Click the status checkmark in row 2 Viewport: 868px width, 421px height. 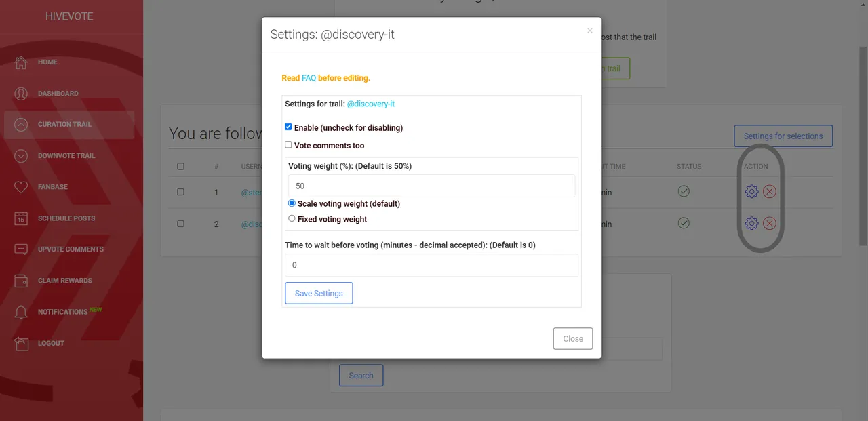684,222
